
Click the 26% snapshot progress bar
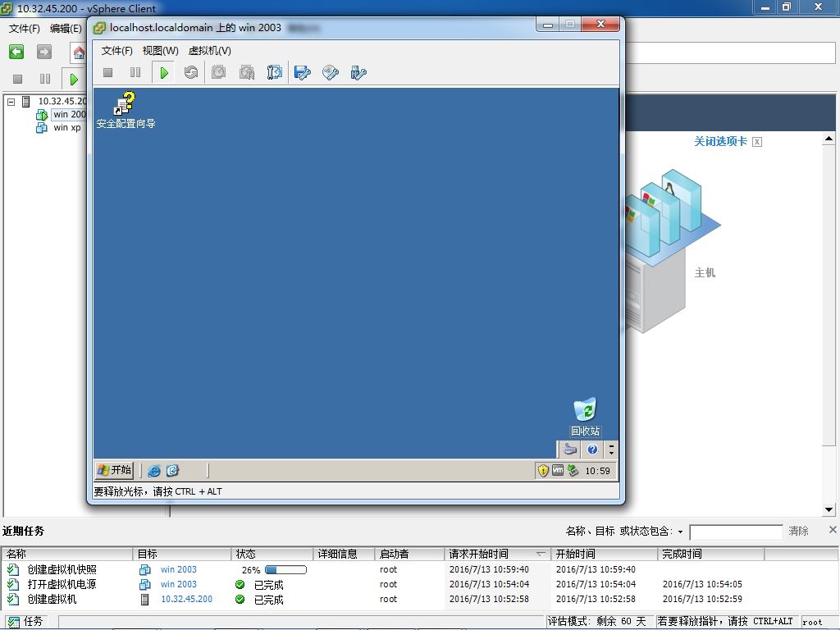(285, 569)
